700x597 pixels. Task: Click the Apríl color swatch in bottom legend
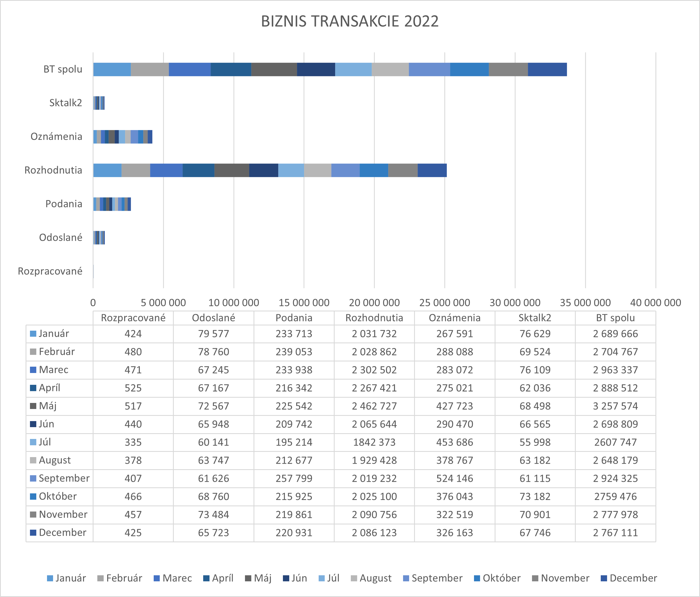[206, 578]
